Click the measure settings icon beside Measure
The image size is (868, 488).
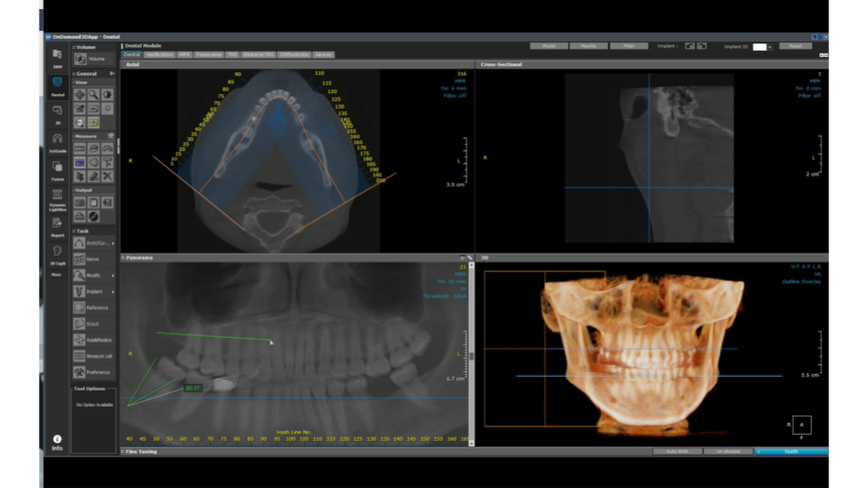(x=110, y=136)
